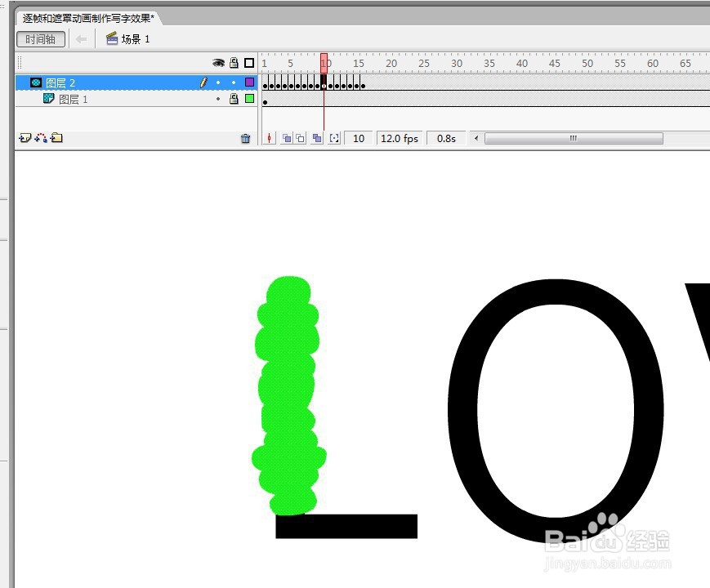Insert a new layer
Screen dimensions: 710x588
(25, 138)
